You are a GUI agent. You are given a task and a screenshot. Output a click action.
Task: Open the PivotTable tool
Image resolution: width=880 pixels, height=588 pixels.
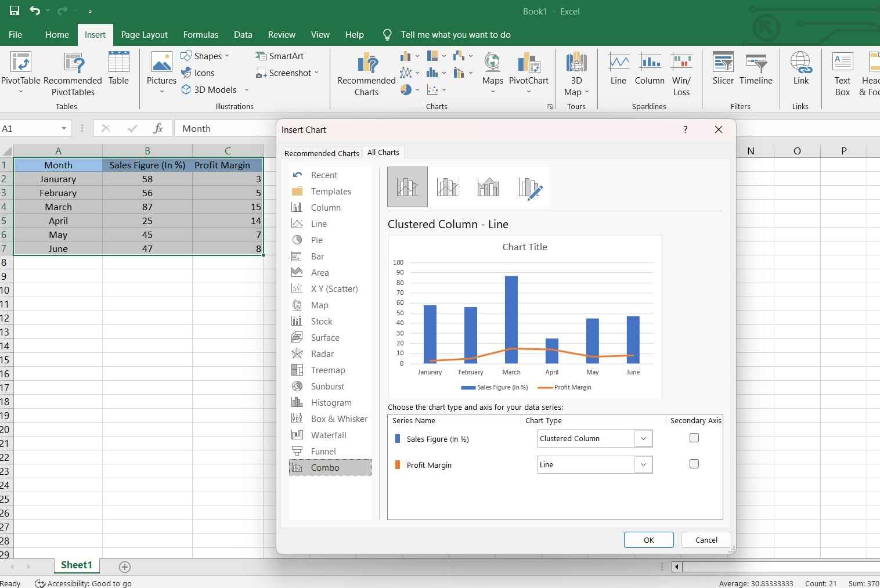(x=20, y=74)
